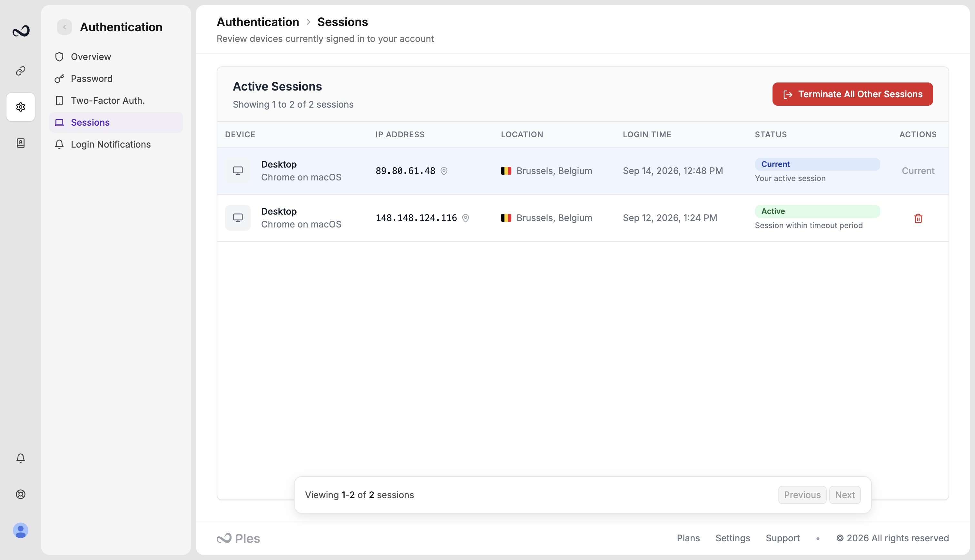This screenshot has width=975, height=560.
Task: Click the login time Sep 14, 2026, 12:48 PM
Action: pyautogui.click(x=673, y=171)
